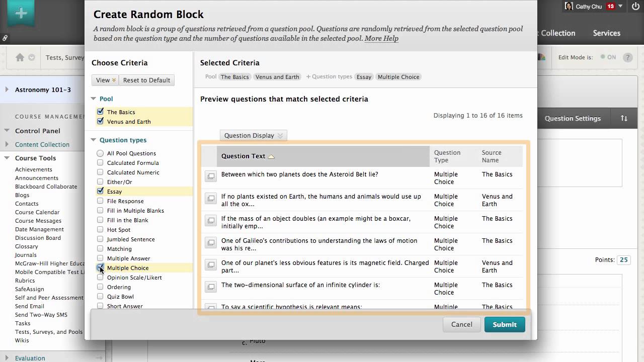
Task: Click the More Help link
Action: (x=381, y=38)
